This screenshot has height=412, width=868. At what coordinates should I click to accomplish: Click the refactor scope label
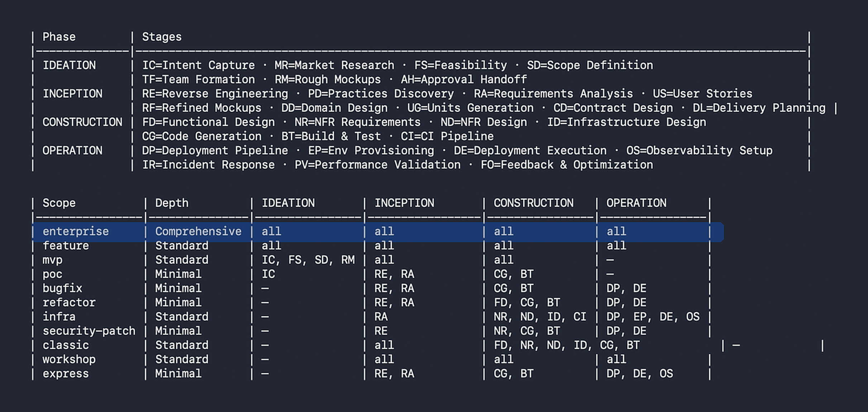tap(69, 303)
